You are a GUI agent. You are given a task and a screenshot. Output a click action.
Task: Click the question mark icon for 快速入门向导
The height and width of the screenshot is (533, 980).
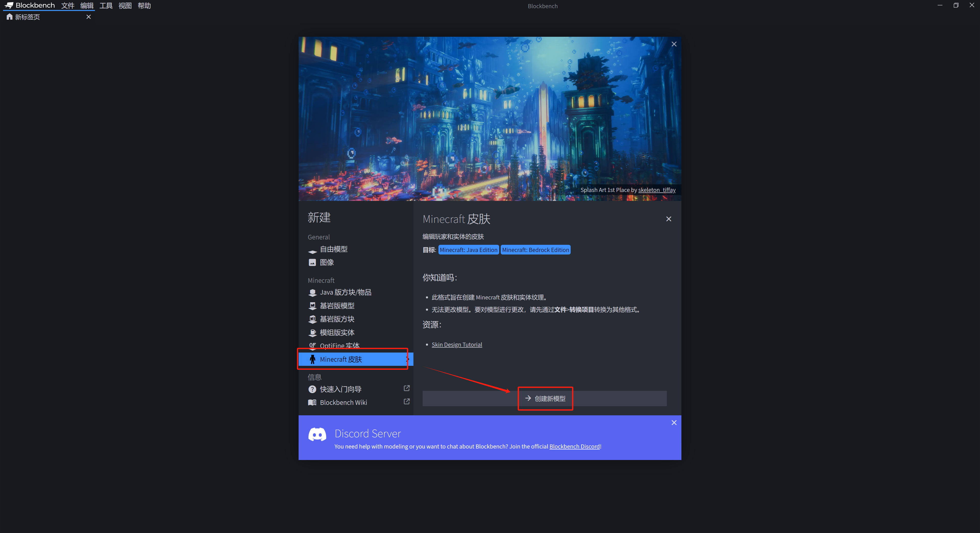pos(312,389)
